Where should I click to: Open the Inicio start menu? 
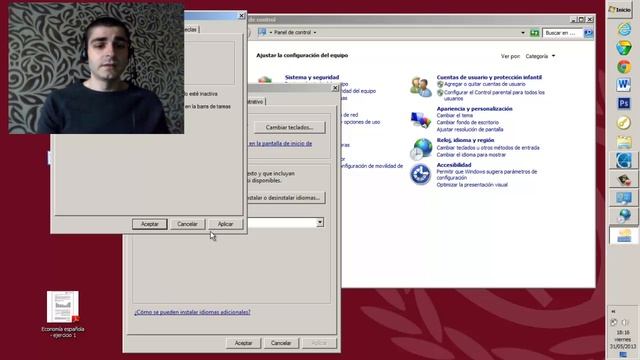click(620, 9)
